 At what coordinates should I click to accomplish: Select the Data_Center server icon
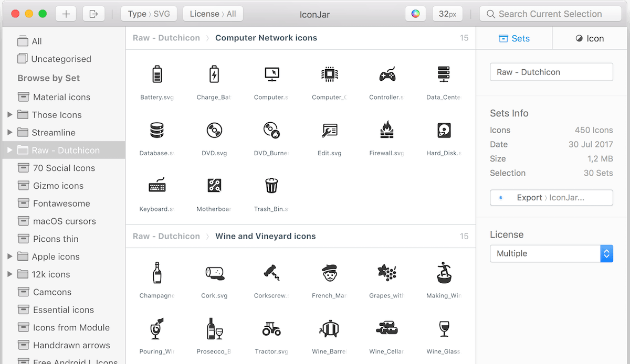point(444,74)
